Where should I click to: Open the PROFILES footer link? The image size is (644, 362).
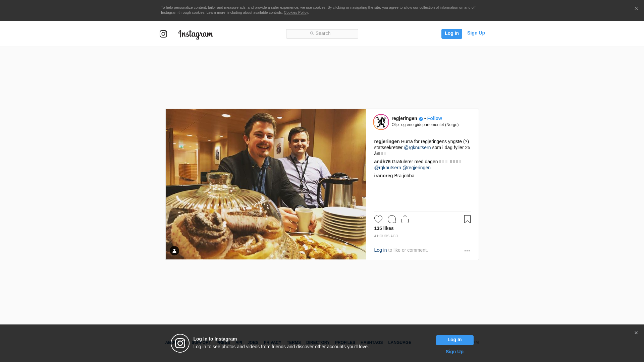[345, 343]
